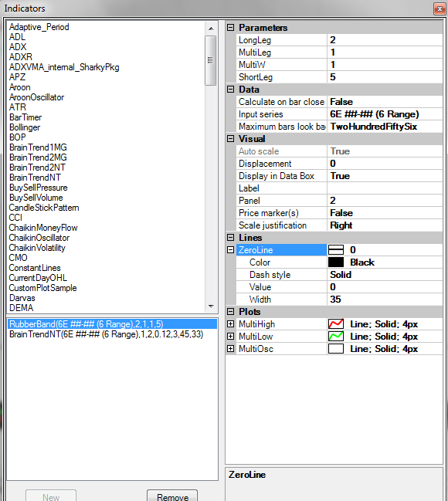Collapse the Data section

point(230,90)
